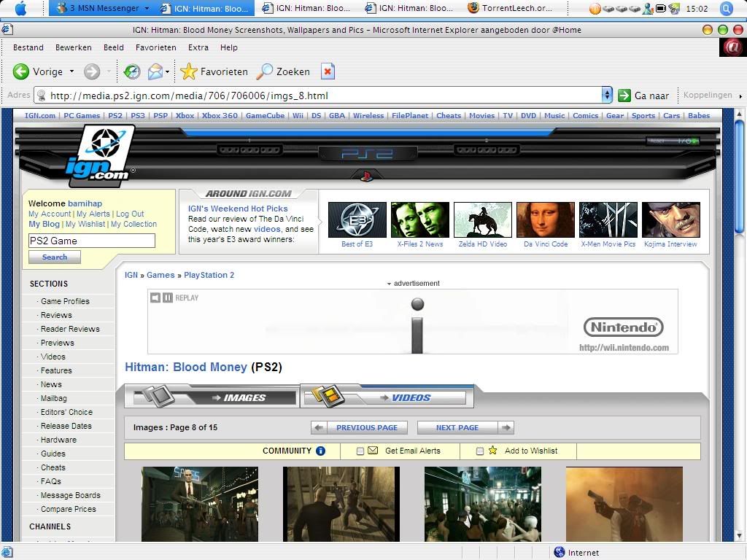Click the Community info icon

[321, 451]
